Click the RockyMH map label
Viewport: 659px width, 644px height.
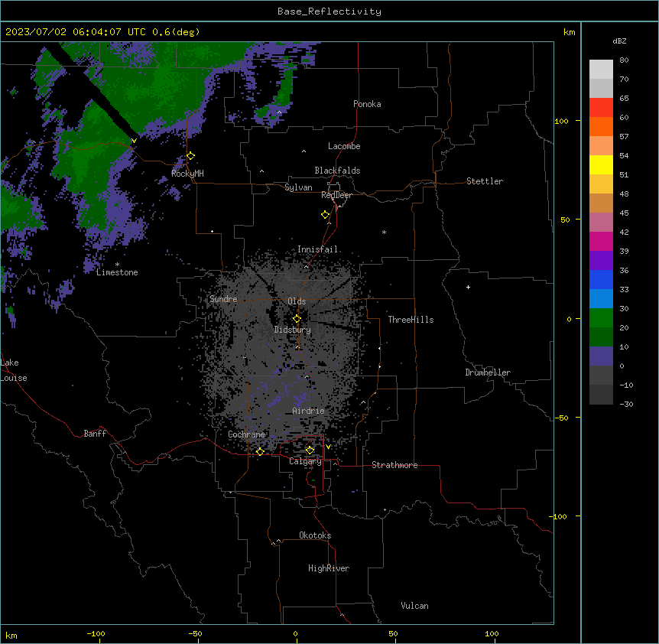tap(187, 173)
